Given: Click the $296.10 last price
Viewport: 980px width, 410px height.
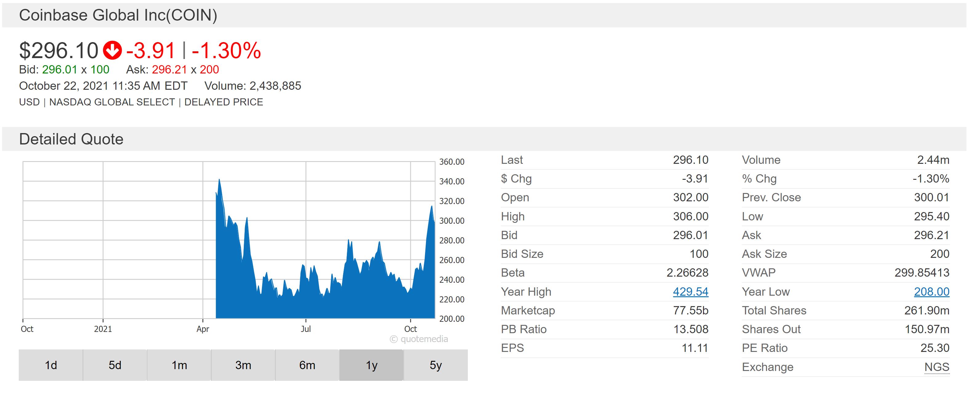Looking at the screenshot, I should point(58,50).
